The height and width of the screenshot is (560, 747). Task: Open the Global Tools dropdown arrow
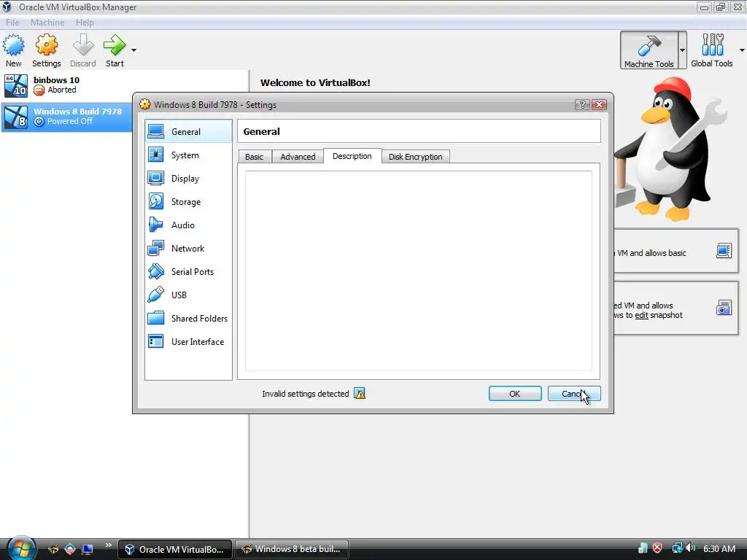pos(742,50)
